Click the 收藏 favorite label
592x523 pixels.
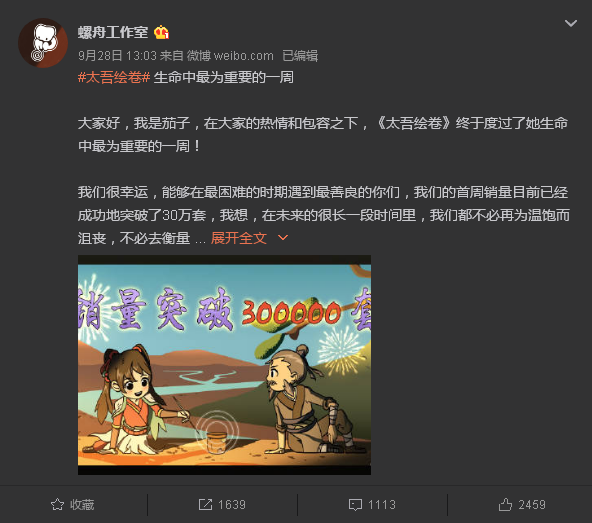[x=82, y=504]
